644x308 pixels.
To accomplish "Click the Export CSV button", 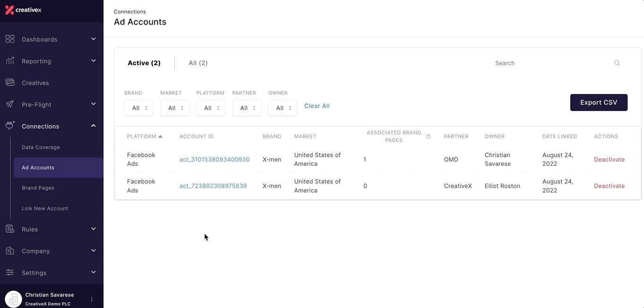I will coord(599,103).
